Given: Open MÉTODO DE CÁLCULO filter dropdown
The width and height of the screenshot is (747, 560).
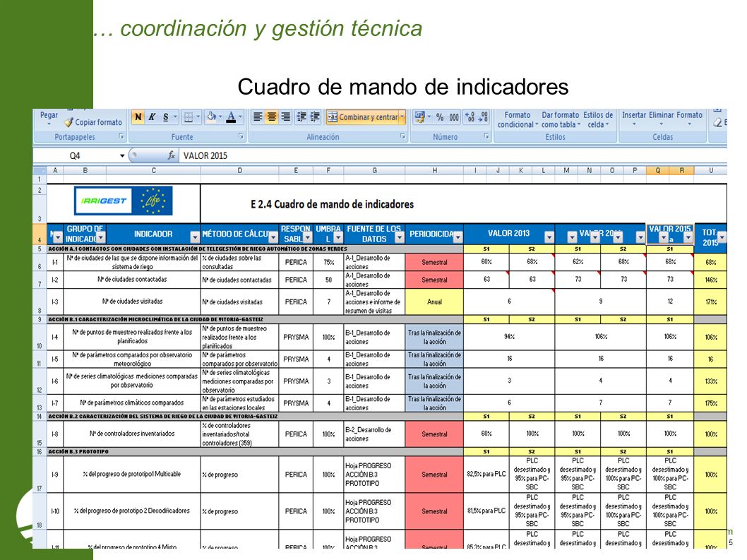Looking at the screenshot, I should pos(273,237).
